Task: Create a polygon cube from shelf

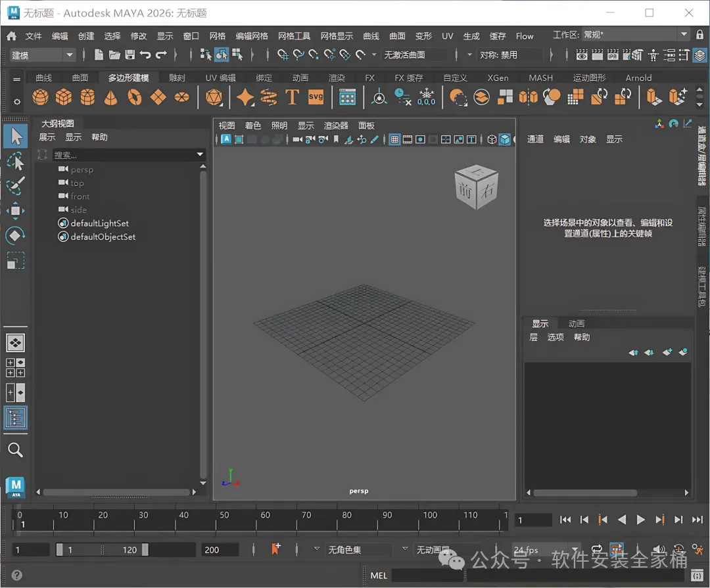Action: [x=64, y=98]
